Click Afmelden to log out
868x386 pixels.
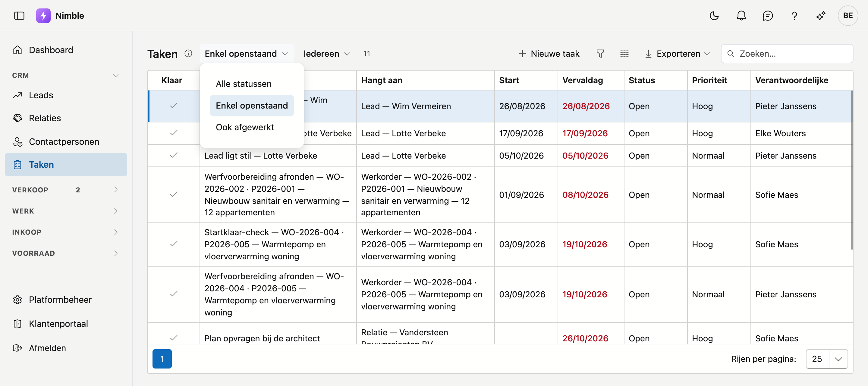pos(66,348)
